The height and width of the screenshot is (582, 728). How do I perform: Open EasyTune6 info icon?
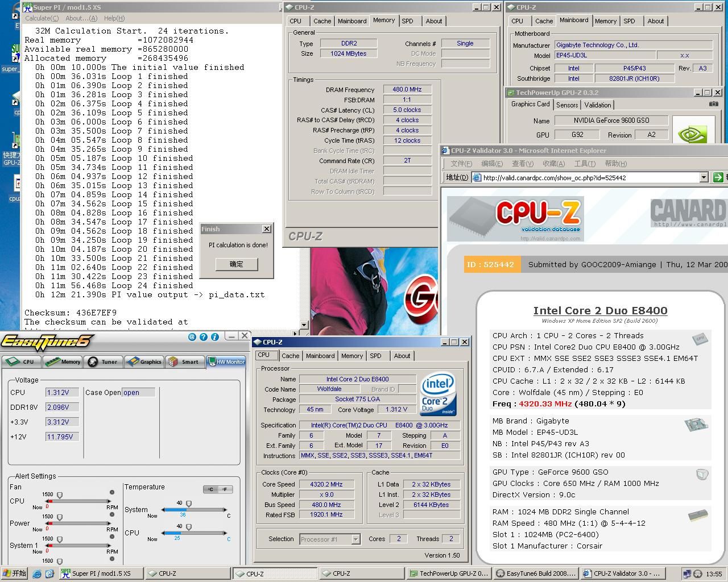point(214,337)
